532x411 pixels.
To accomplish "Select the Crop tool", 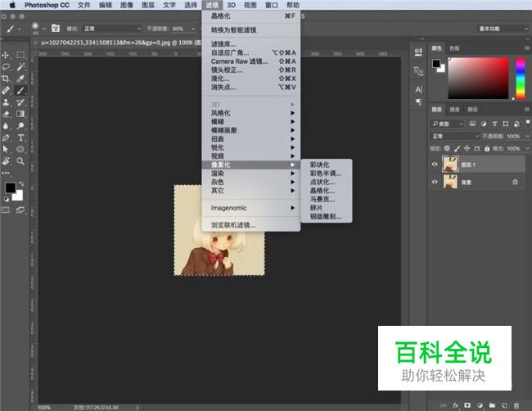I will [x=6, y=79].
